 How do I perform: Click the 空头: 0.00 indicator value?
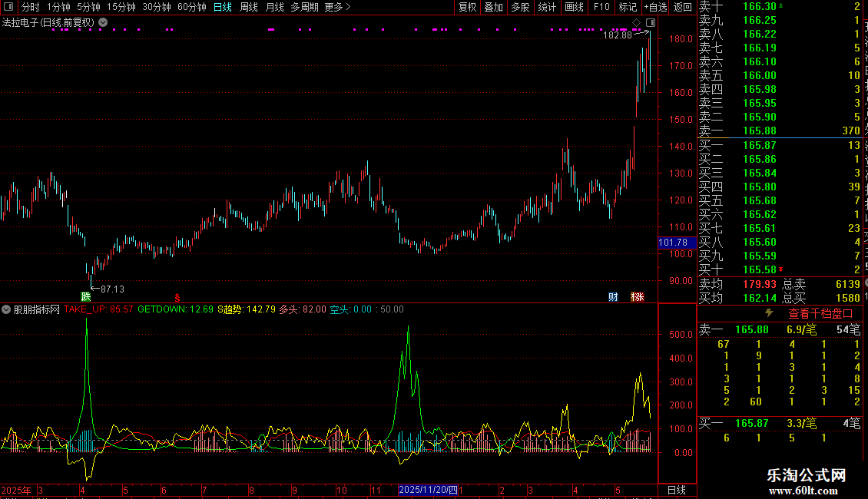click(x=351, y=309)
